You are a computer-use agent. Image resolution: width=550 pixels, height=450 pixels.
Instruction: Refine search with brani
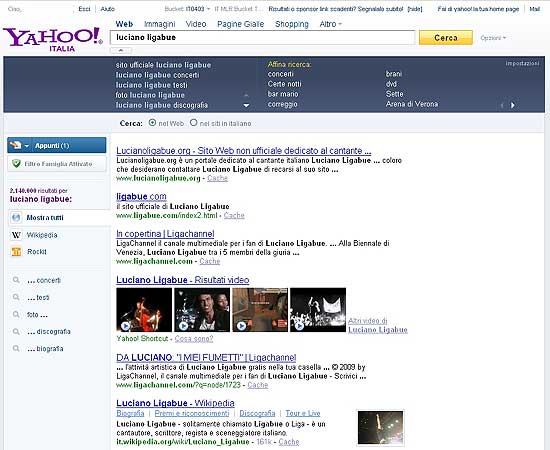pyautogui.click(x=394, y=74)
